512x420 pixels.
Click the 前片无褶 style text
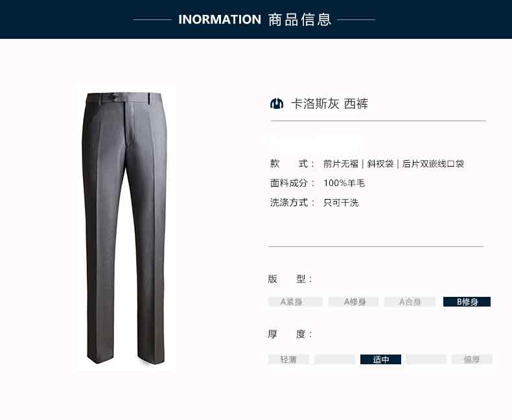pos(340,163)
